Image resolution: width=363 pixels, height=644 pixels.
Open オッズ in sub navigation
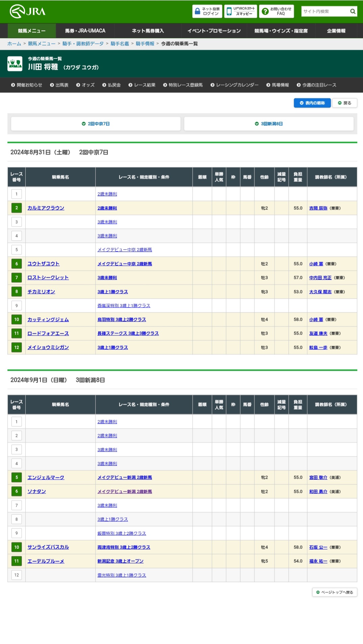[85, 85]
